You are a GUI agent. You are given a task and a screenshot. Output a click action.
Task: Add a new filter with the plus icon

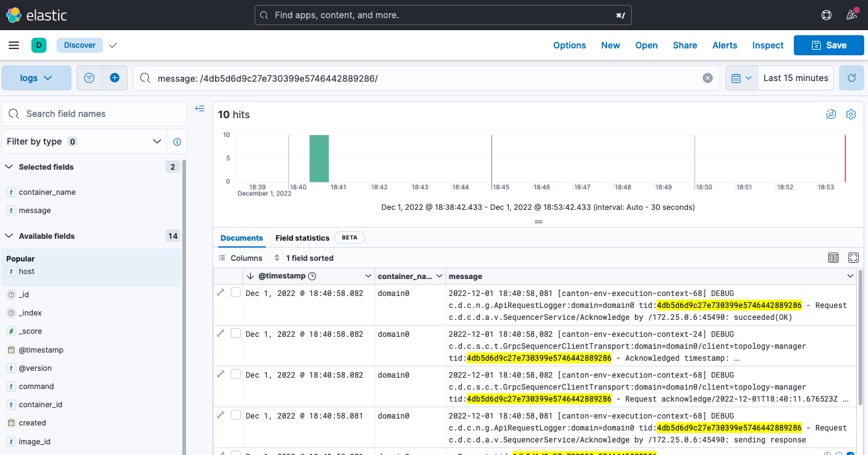coord(113,77)
